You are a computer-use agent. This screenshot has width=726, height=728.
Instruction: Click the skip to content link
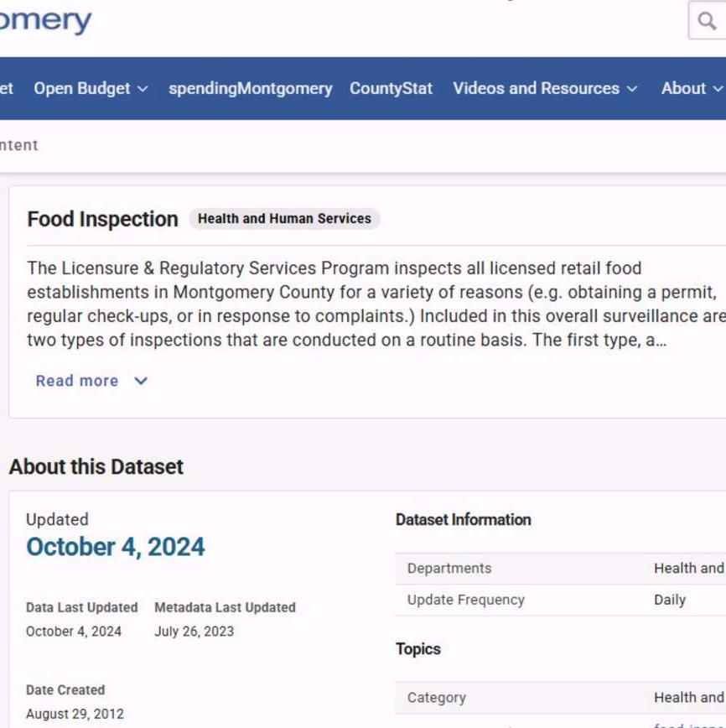coord(18,145)
